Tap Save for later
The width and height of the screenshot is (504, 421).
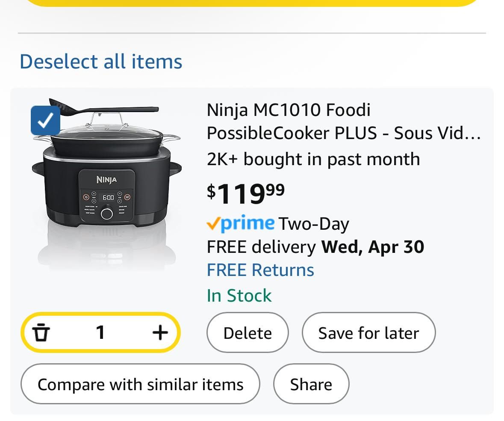(x=368, y=333)
